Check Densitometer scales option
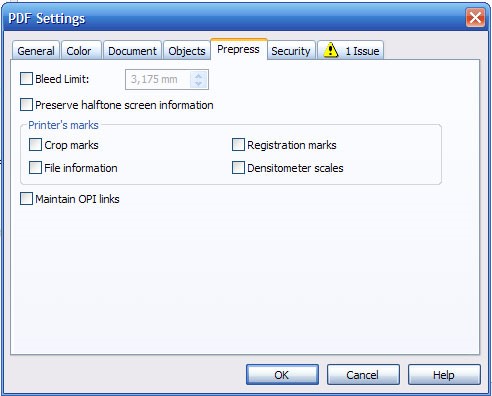This screenshot has height=396, width=492. click(x=238, y=168)
